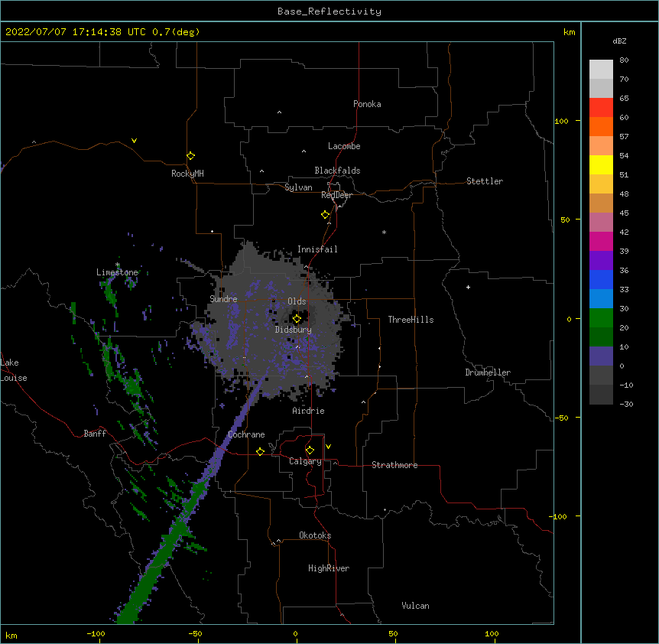Click the ThreeHills label
Image resolution: width=659 pixels, height=644 pixels.
(x=411, y=320)
